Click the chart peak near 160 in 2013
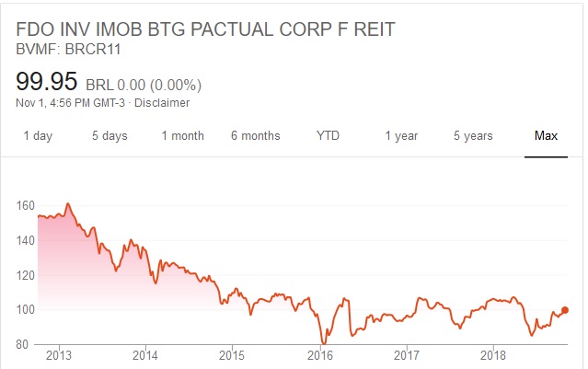 (68, 203)
